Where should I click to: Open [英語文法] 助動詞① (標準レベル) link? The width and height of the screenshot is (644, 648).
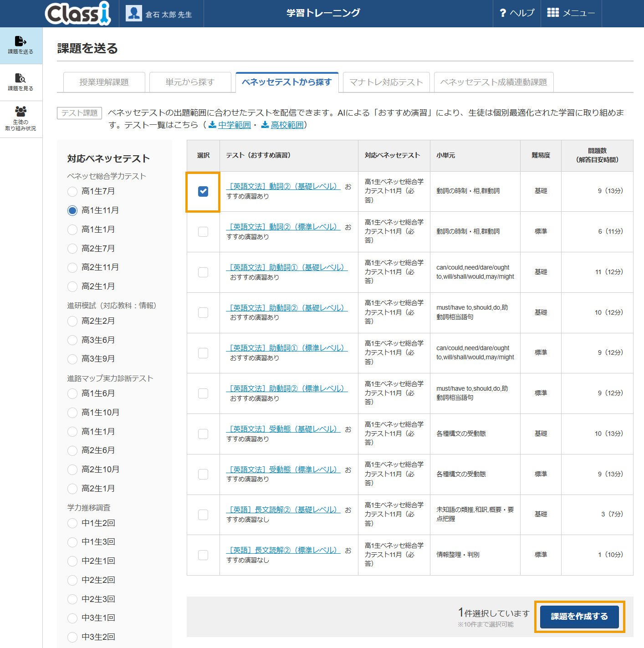pos(287,348)
